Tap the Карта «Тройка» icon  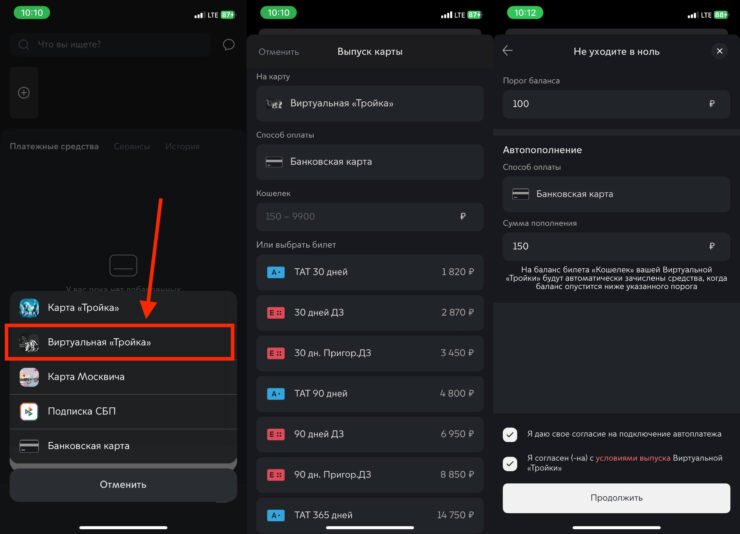coord(29,308)
